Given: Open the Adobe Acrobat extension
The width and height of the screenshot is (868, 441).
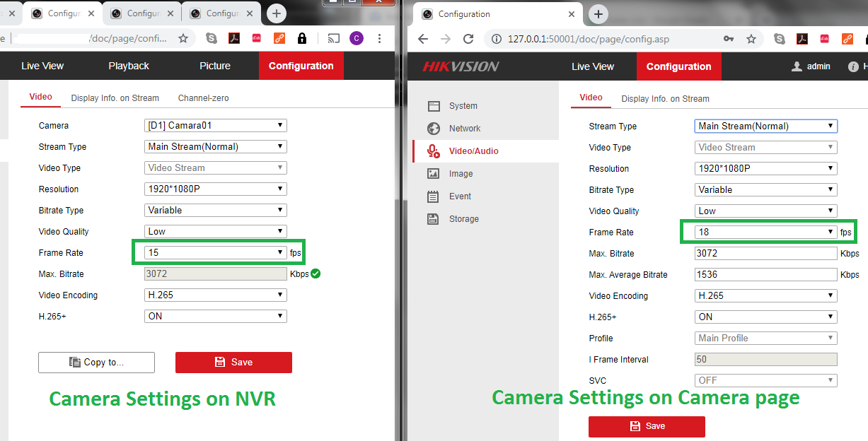Looking at the screenshot, I should [802, 38].
